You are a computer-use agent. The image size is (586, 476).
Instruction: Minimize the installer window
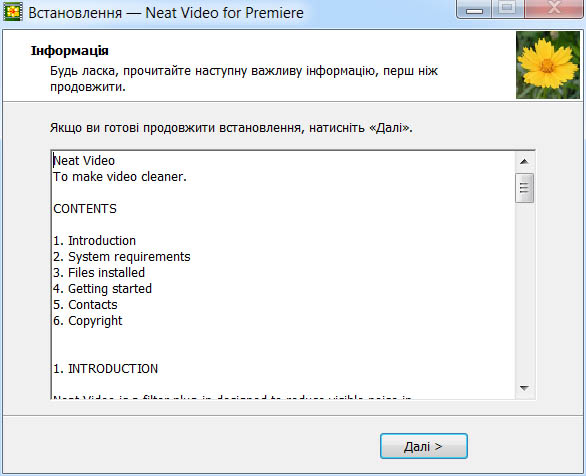tap(474, 9)
